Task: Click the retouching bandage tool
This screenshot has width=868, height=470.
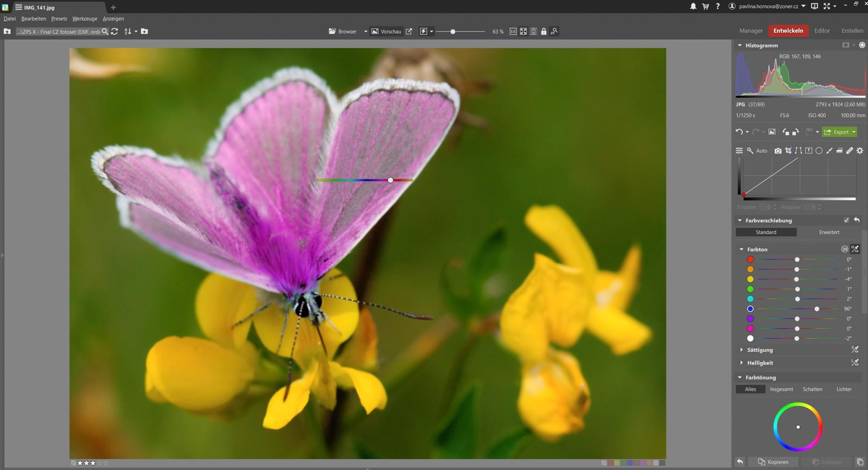Action: pyautogui.click(x=850, y=151)
